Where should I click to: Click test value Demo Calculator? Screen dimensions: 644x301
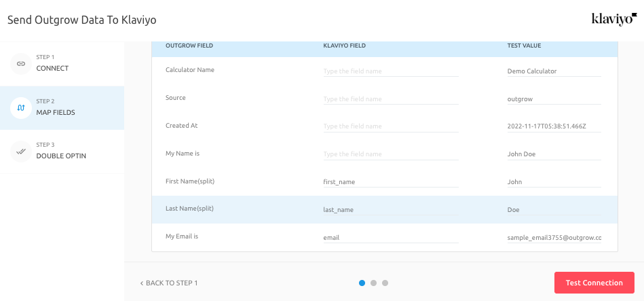[554, 71]
